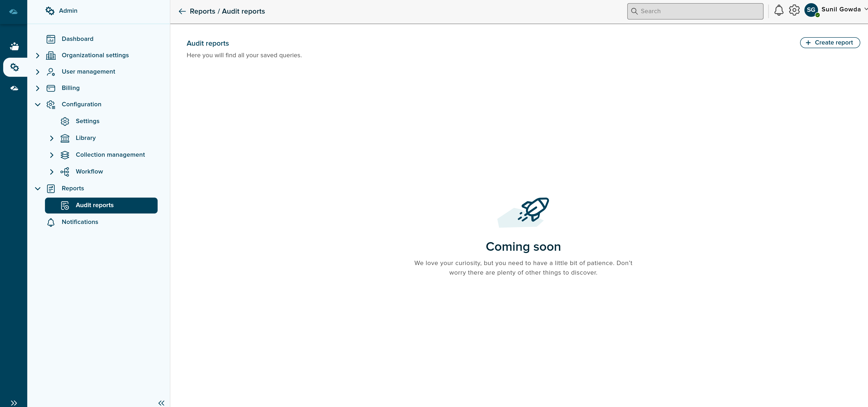Click the notifications bell icon in header
Image resolution: width=868 pixels, height=407 pixels.
(x=779, y=10)
